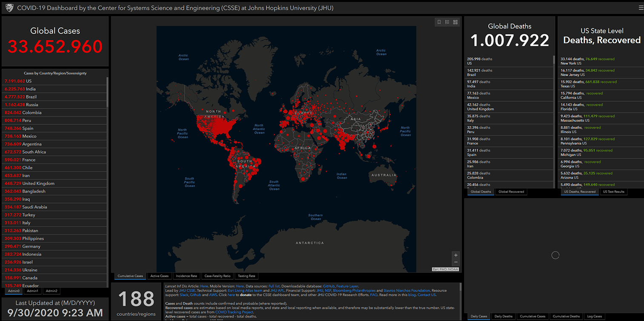The width and height of the screenshot is (644, 321).
Task: Choose Ukraine in the cases list
Action: click(54, 270)
